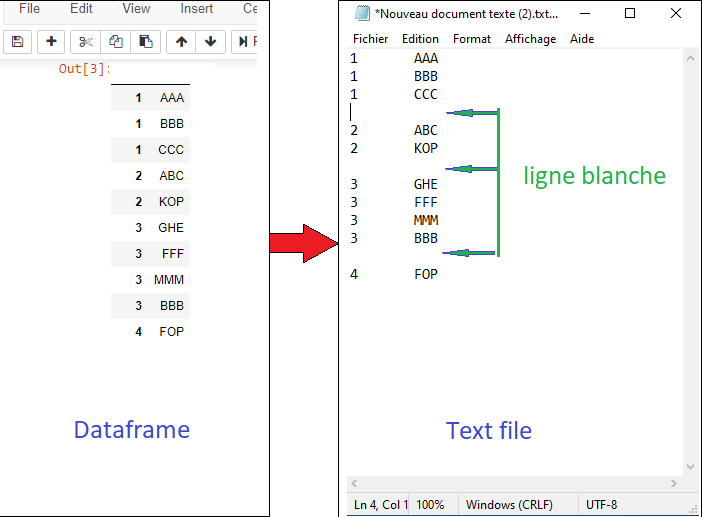Viewport: 702px width, 517px height.
Task: Open the Jupyter File menu
Action: tap(30, 8)
